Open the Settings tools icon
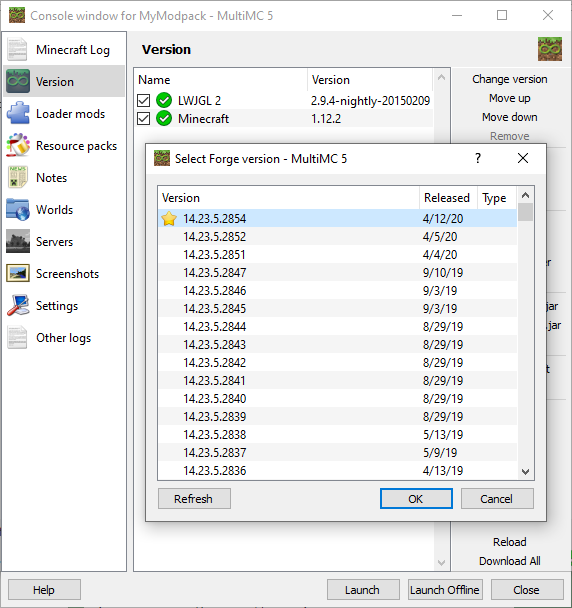This screenshot has width=572, height=608. (18, 305)
